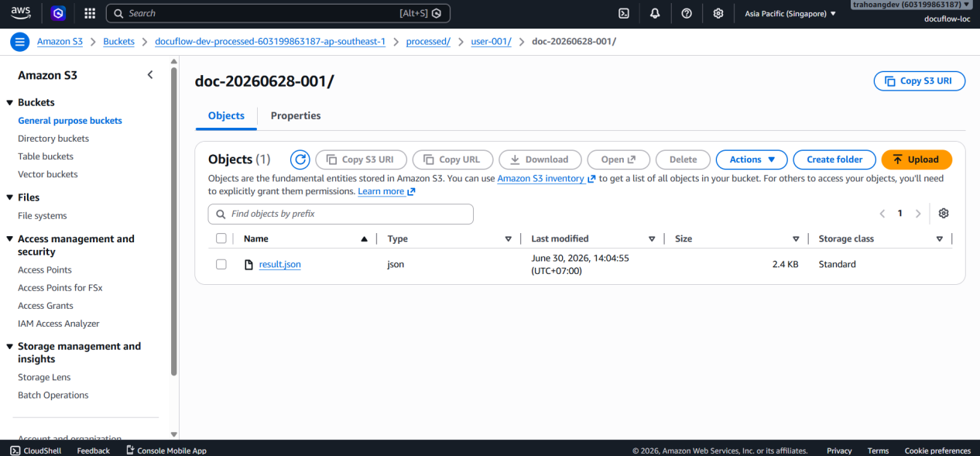Click the AWS logo home icon
The image size is (980, 456).
coord(20,13)
